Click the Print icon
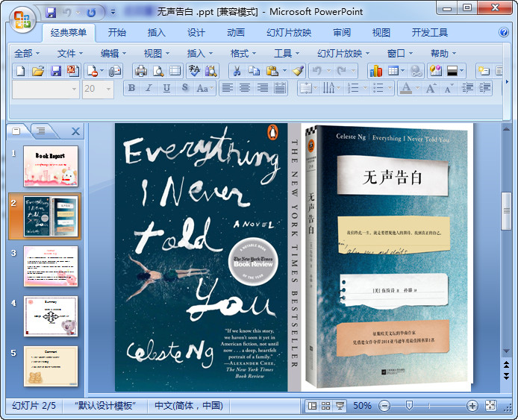Screen dimensions: 518x420 [141, 71]
